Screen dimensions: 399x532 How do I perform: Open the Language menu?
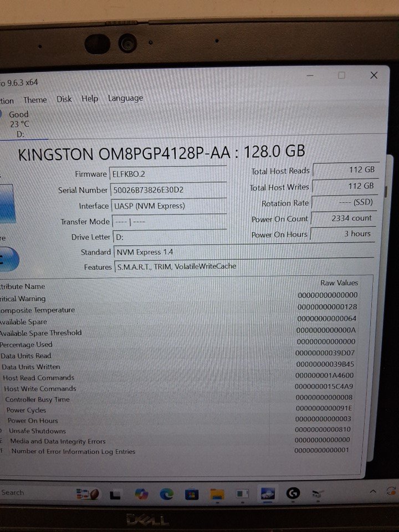tap(125, 98)
